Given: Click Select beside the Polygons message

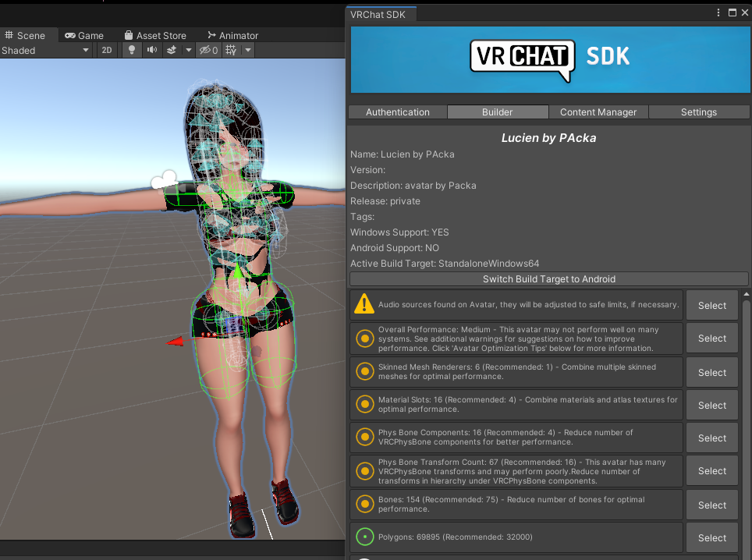Looking at the screenshot, I should click(x=712, y=538).
